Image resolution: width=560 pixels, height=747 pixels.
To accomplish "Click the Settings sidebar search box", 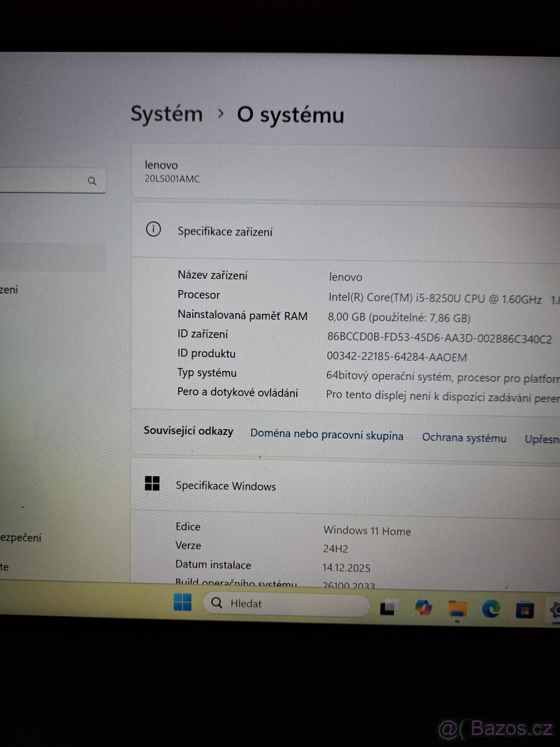I will click(x=44, y=181).
